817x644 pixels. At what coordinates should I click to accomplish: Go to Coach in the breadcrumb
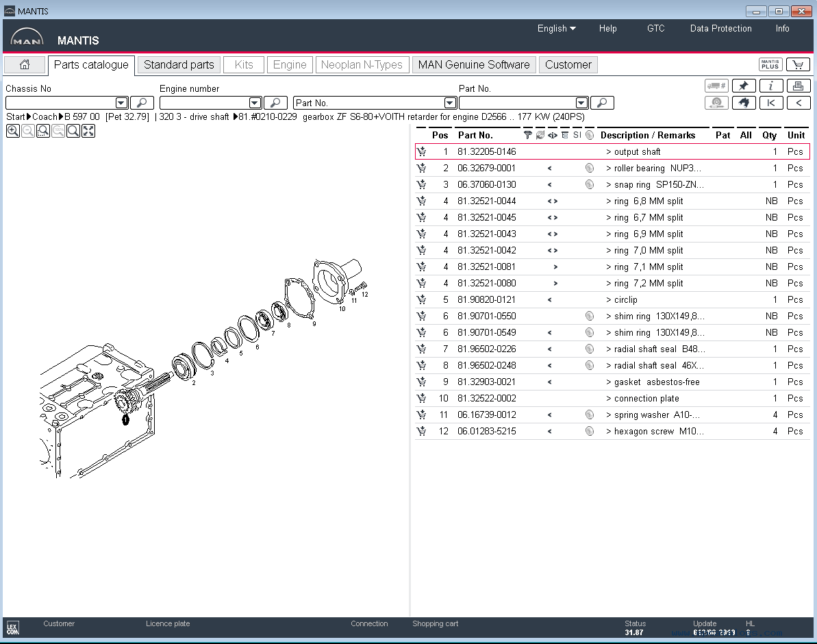point(45,116)
